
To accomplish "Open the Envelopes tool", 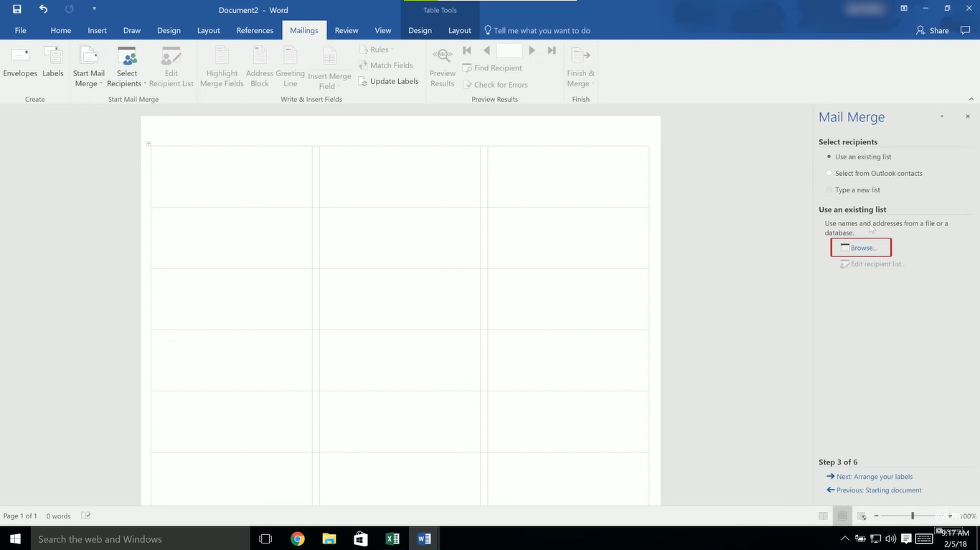I will point(19,65).
